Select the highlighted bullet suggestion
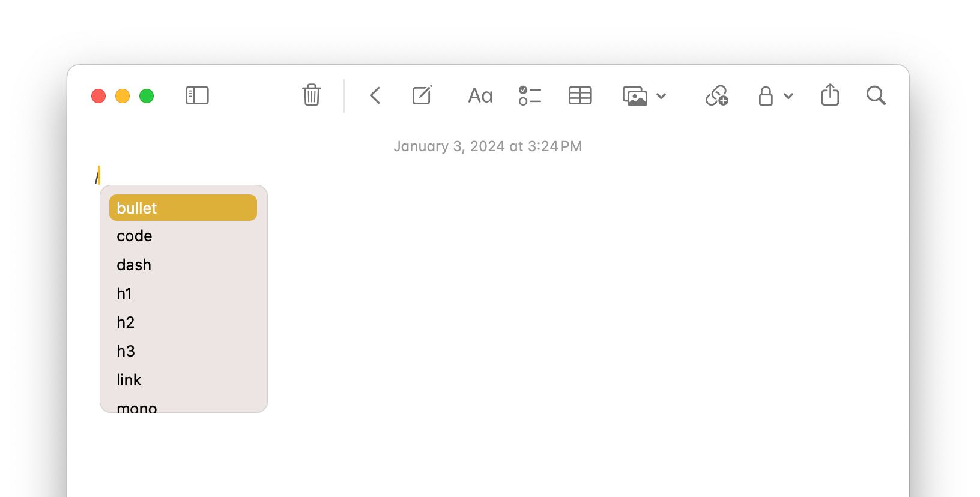Viewport: 980px width, 497px height. (183, 208)
